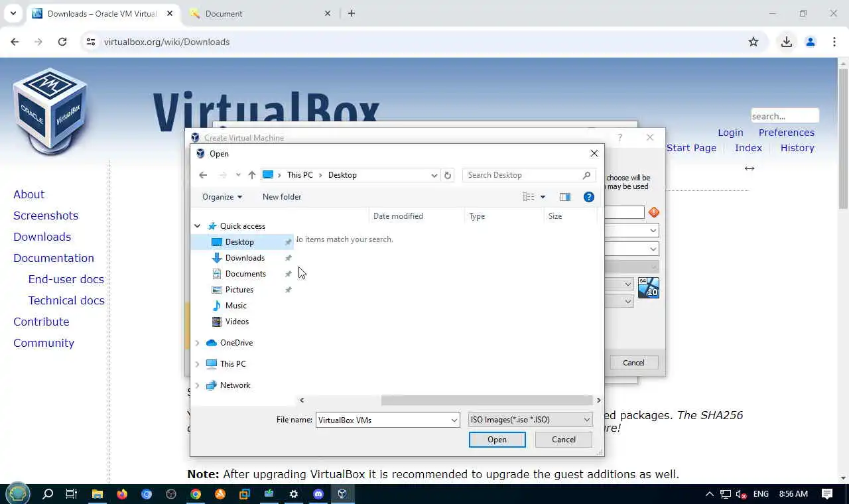Open the About link in the sidebar
The width and height of the screenshot is (849, 504).
(x=29, y=194)
